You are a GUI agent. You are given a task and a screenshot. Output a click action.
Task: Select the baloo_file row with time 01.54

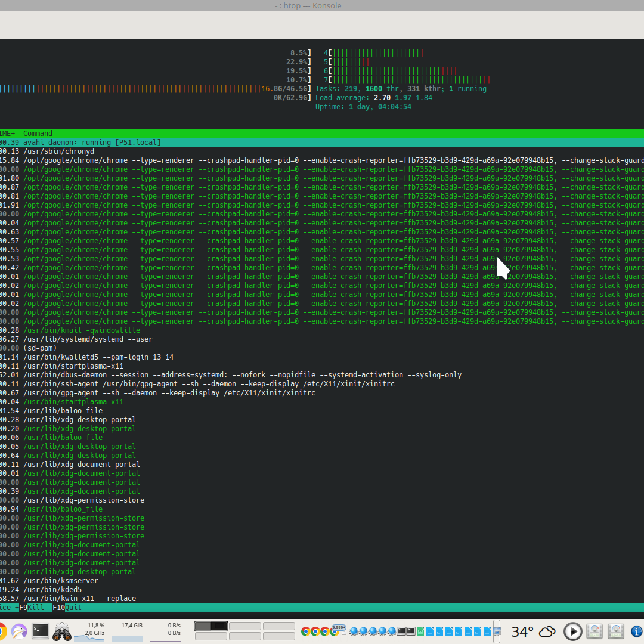click(322, 411)
